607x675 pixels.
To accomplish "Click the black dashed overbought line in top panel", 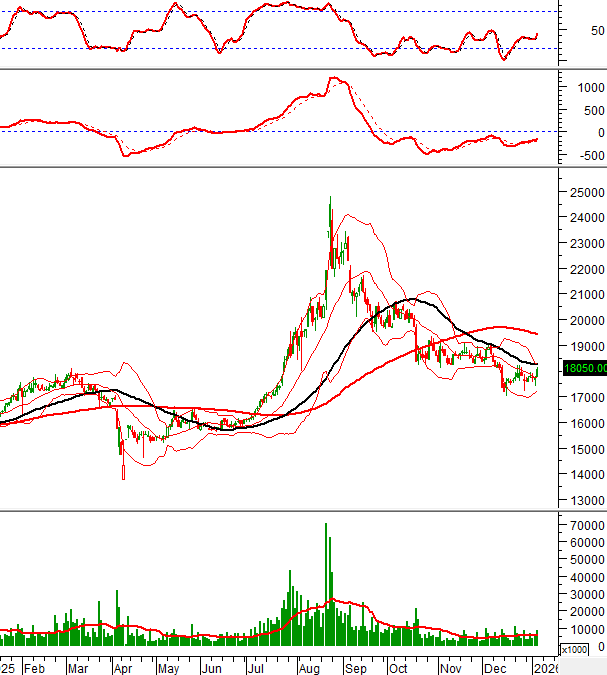I will click(300, 12).
